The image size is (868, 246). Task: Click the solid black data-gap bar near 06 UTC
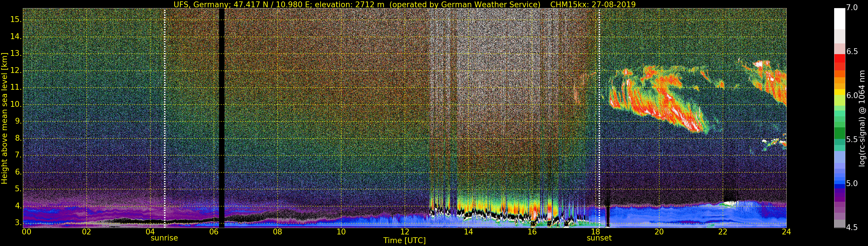point(221,118)
